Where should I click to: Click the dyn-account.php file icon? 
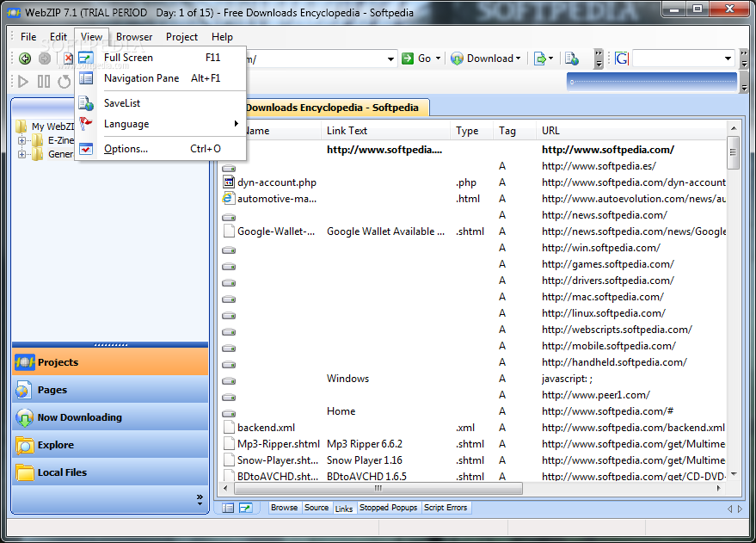[x=228, y=182]
